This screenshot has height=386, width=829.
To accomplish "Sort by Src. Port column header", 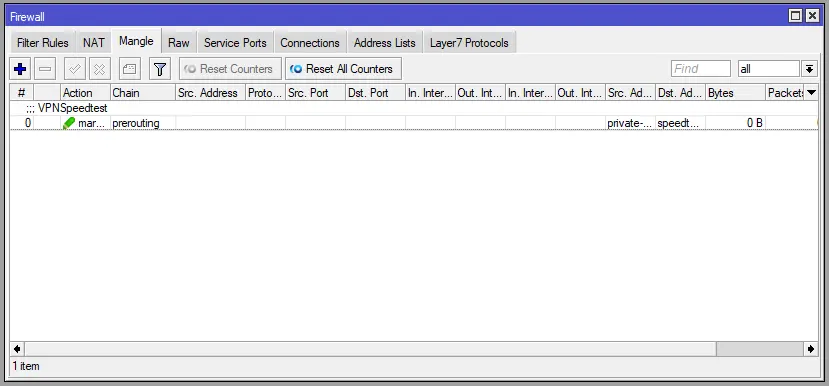I will (x=316, y=93).
